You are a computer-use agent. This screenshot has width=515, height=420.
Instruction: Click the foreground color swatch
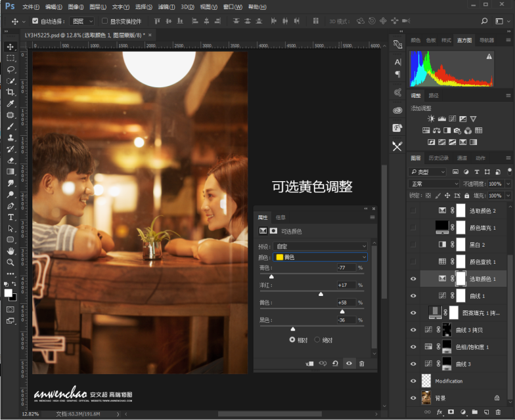click(x=8, y=293)
